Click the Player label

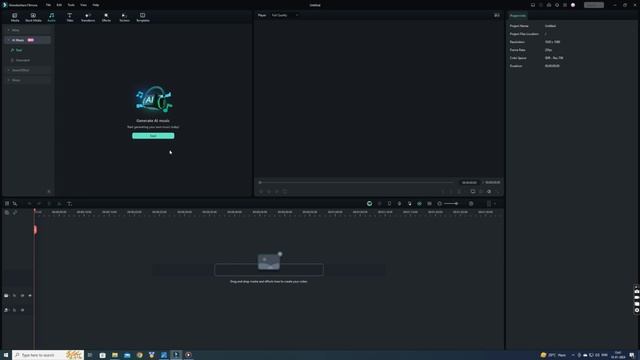tap(262, 15)
